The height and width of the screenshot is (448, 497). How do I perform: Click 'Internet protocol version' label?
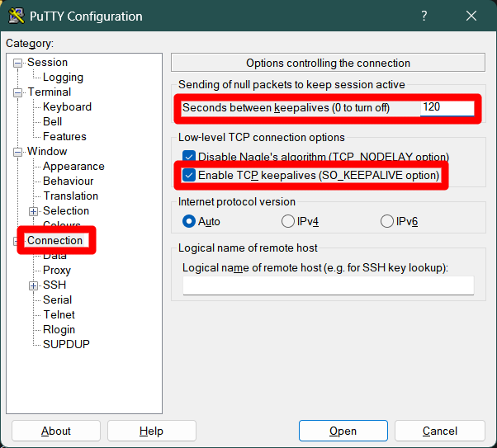point(237,202)
